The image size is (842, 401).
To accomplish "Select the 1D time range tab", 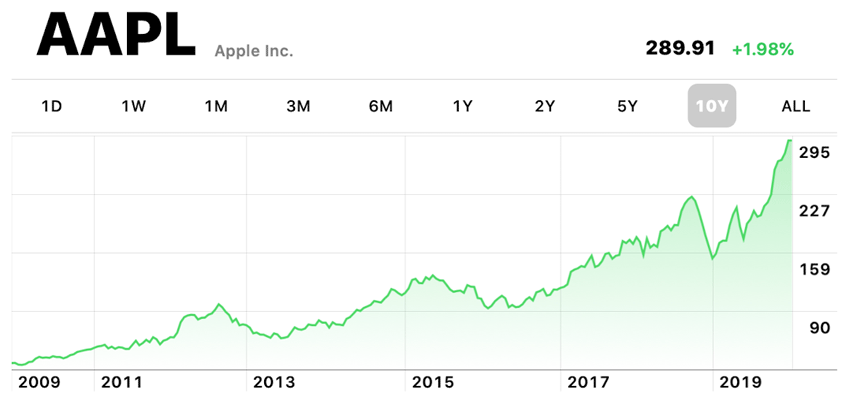I will 52,106.
